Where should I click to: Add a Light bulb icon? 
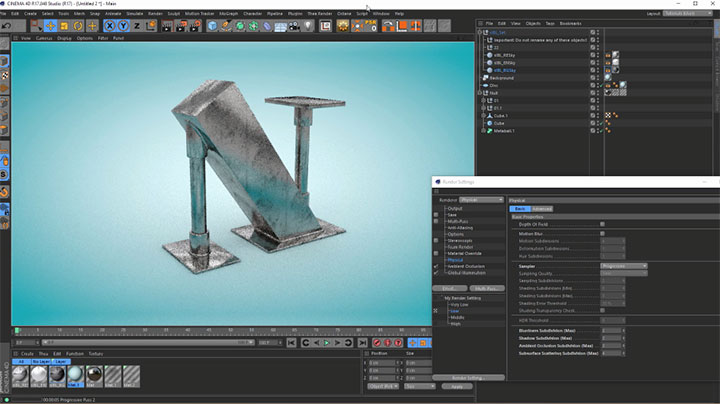[308, 26]
